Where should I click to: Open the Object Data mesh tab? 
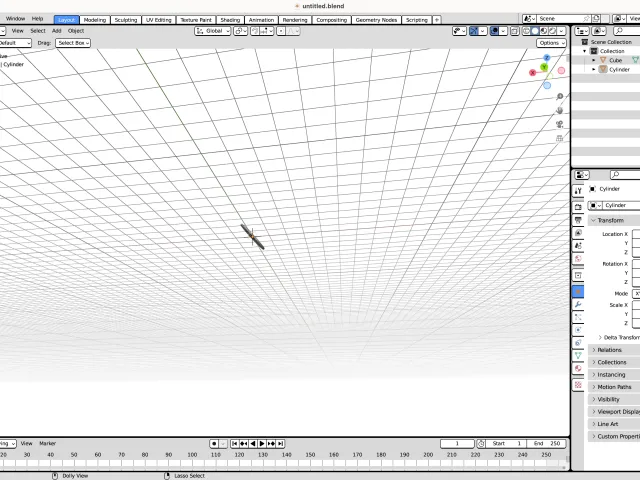[x=578, y=356]
